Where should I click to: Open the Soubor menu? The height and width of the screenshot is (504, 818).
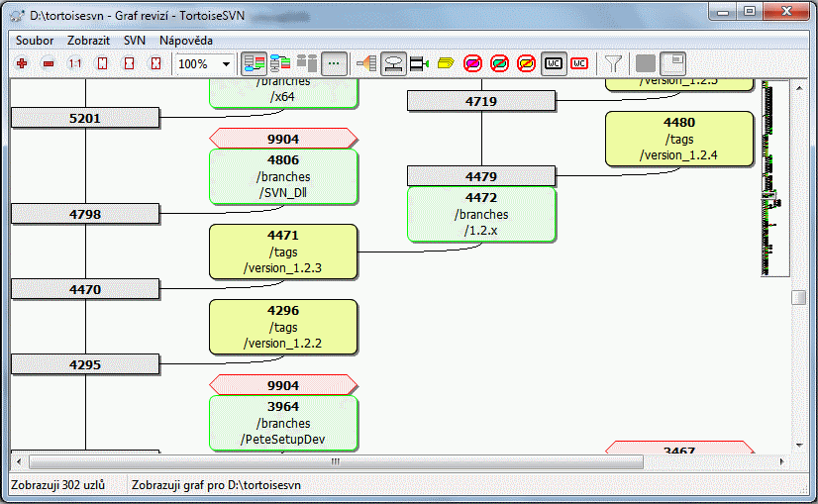pyautogui.click(x=35, y=41)
